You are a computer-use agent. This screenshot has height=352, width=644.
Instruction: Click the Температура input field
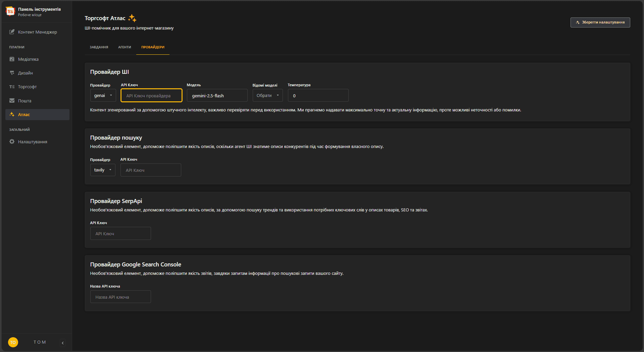point(318,96)
